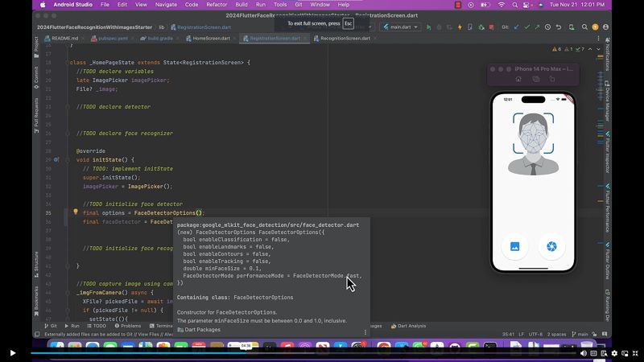Click the RegistrationScreen.dart breadcrumb link
644x362 pixels.
(x=200, y=27)
